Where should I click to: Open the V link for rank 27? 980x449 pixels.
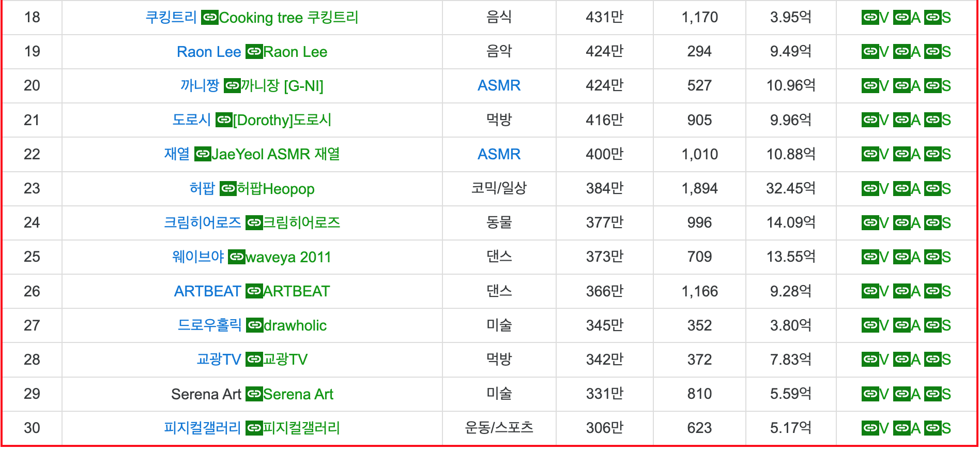point(875,325)
